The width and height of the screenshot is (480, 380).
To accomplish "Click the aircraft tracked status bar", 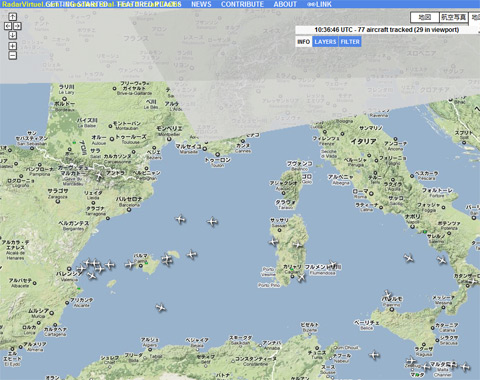I will coord(387,30).
